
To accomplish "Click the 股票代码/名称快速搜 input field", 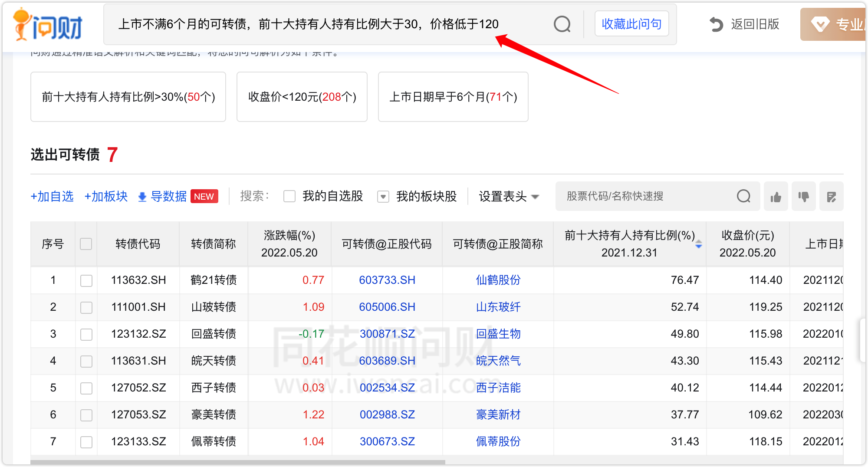I will [647, 197].
